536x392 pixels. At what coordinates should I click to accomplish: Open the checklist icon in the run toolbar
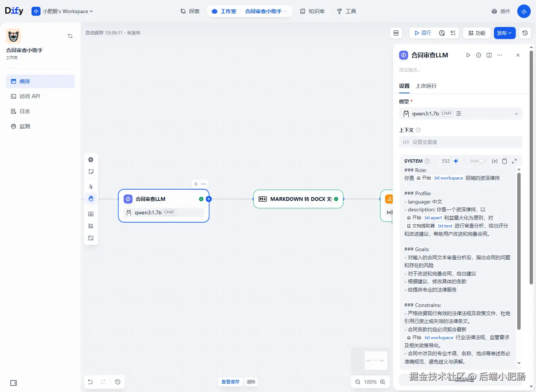tap(453, 33)
